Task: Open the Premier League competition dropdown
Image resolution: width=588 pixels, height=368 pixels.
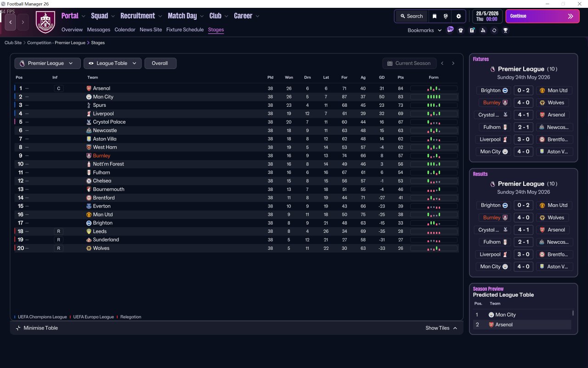Action: (47, 63)
